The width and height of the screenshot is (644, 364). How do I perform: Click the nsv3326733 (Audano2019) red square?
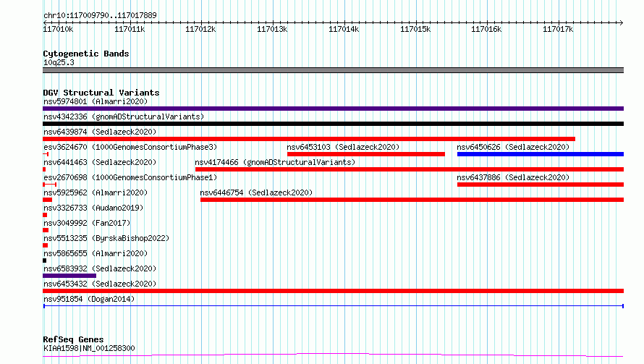[45, 215]
